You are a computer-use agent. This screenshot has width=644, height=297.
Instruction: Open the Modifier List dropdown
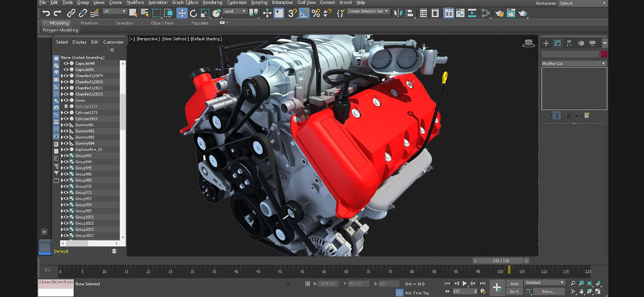click(574, 63)
